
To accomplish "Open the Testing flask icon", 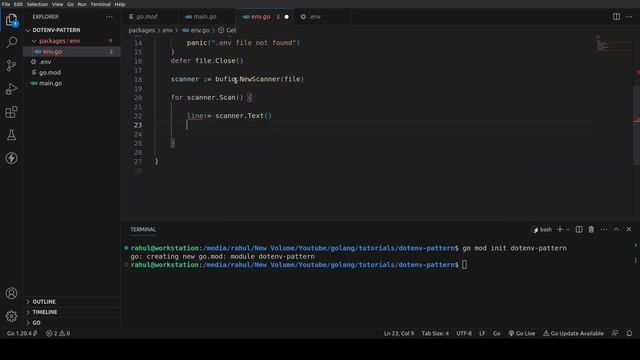I will tap(11, 135).
